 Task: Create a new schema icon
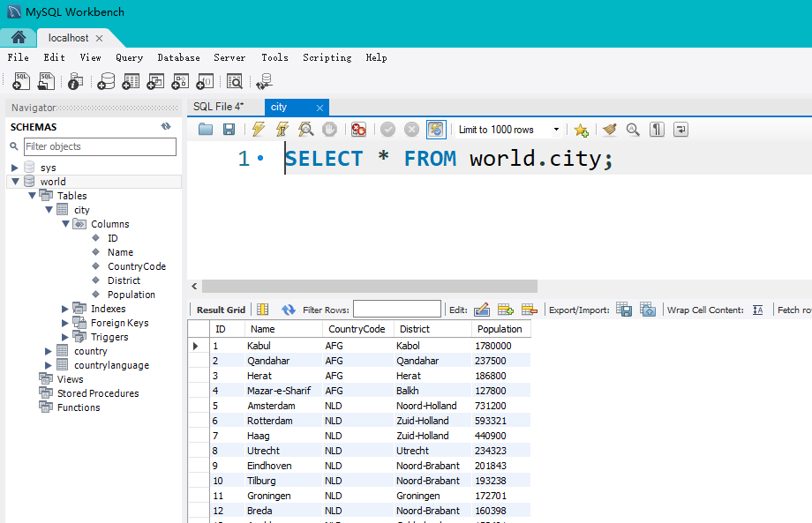coord(106,81)
